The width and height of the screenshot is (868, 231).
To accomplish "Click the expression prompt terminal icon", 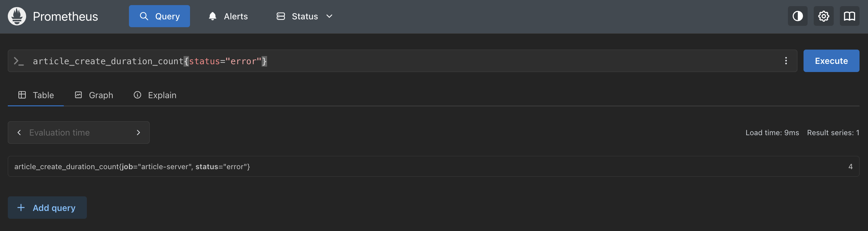I will 19,61.
